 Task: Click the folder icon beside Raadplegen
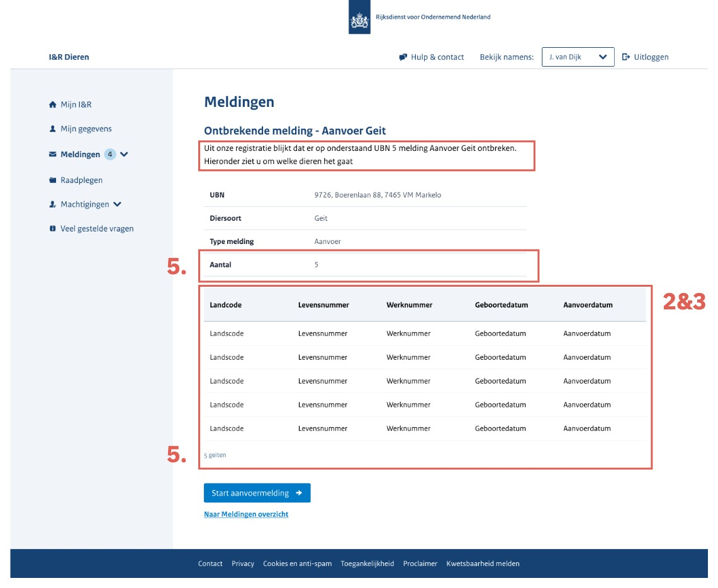pyautogui.click(x=53, y=180)
